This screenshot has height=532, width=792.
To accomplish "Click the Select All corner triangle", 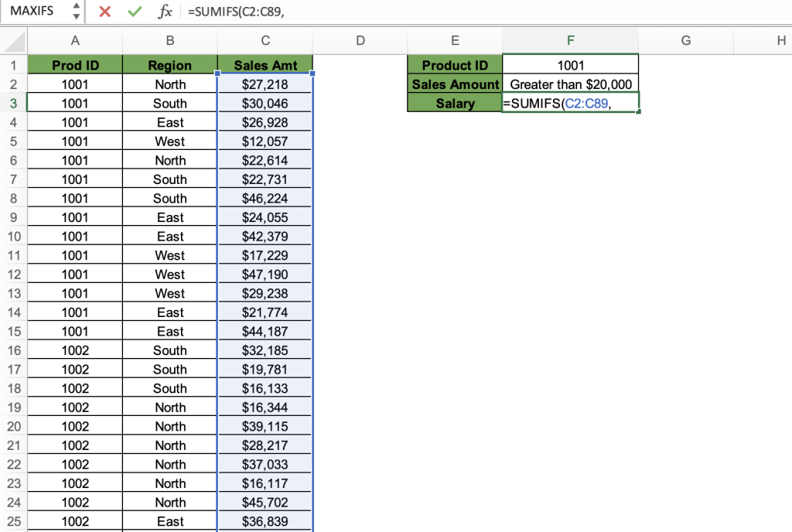I will point(14,41).
